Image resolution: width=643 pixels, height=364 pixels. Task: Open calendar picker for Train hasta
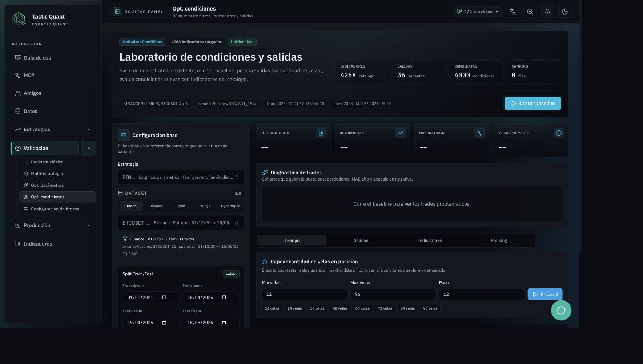point(224,297)
